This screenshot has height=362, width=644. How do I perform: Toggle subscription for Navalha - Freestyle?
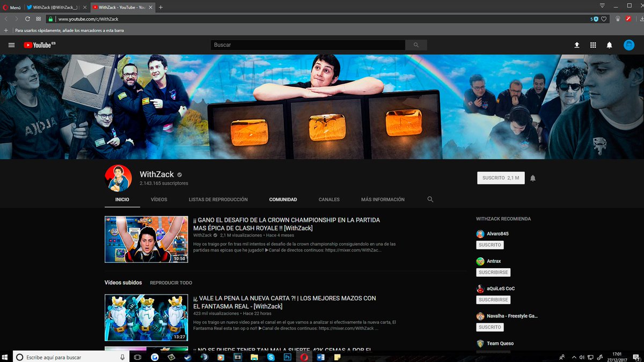tap(489, 327)
